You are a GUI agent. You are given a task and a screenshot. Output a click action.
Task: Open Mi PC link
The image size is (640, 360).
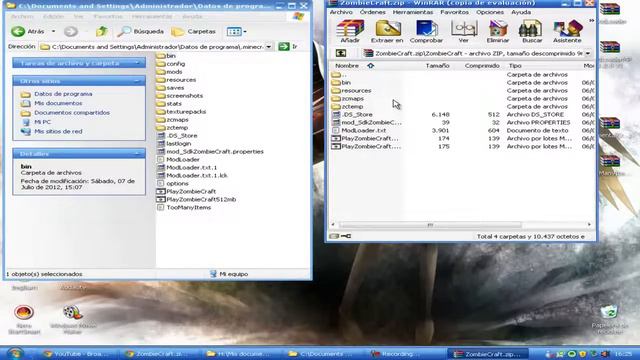(x=42, y=122)
